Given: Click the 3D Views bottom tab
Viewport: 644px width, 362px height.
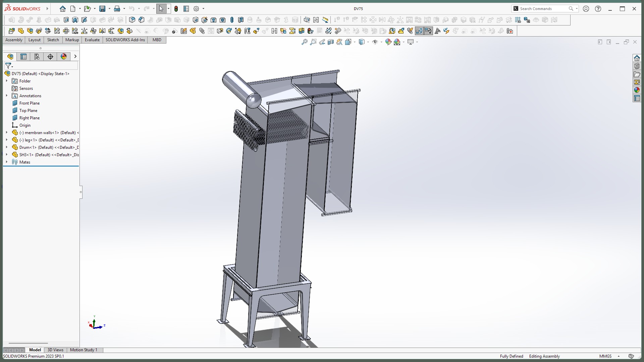Looking at the screenshot, I should pyautogui.click(x=55, y=350).
